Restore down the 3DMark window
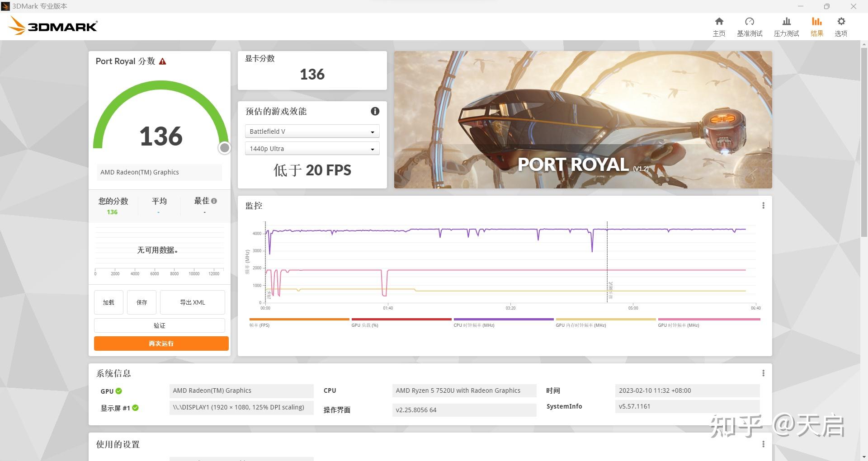 (x=826, y=6)
